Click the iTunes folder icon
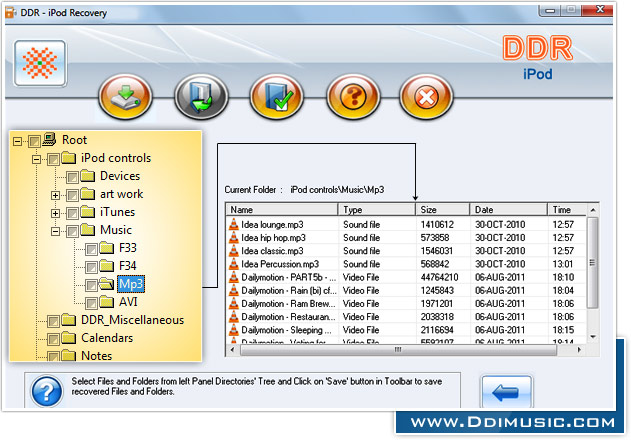 [87, 211]
